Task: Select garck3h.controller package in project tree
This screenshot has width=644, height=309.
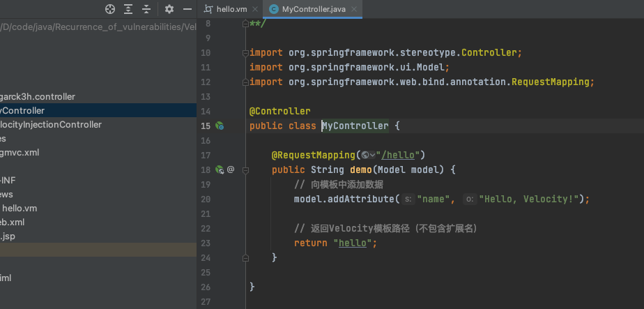Action: (x=38, y=96)
